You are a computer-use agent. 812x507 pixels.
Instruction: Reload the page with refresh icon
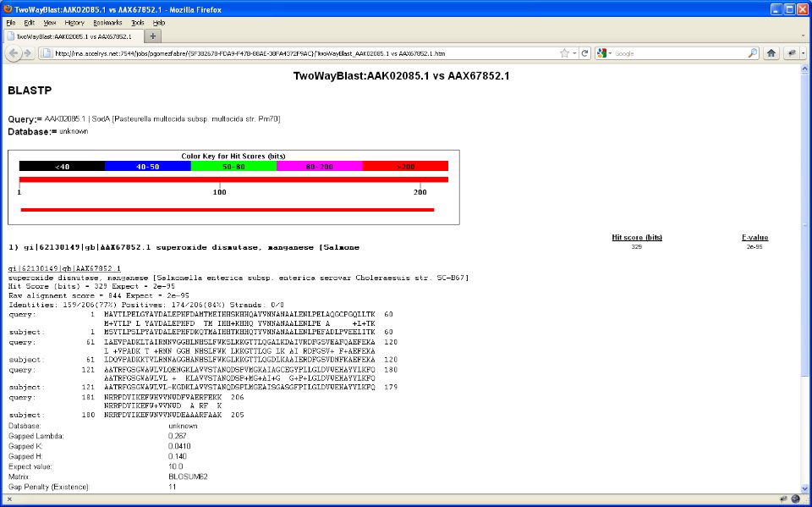[584, 53]
